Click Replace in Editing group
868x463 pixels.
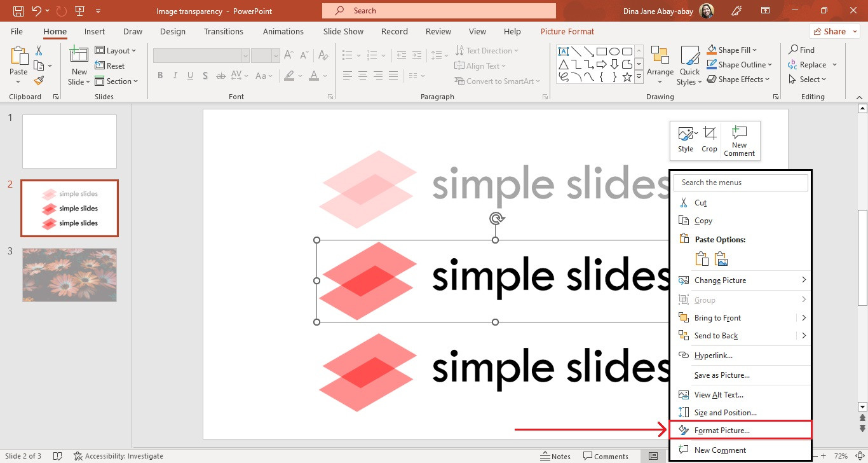(812, 65)
